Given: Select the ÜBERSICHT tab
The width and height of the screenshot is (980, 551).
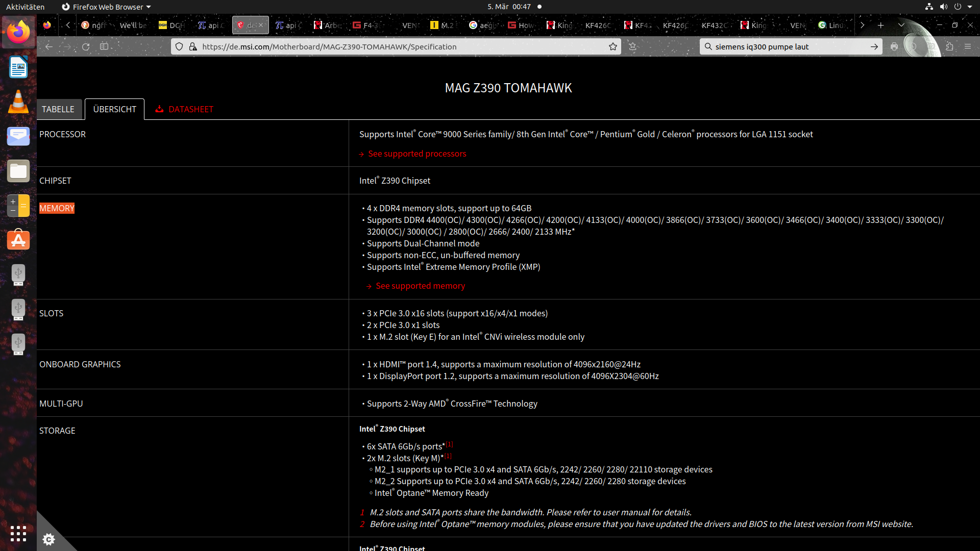Looking at the screenshot, I should (115, 109).
